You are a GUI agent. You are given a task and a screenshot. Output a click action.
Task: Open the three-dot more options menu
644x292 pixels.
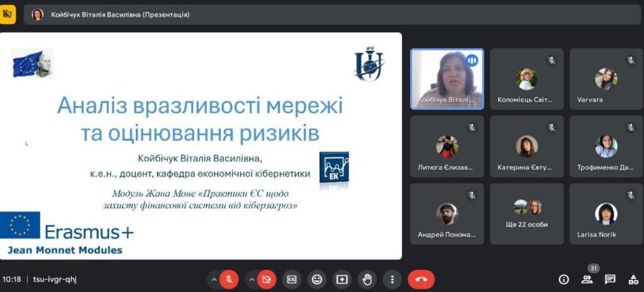392,279
